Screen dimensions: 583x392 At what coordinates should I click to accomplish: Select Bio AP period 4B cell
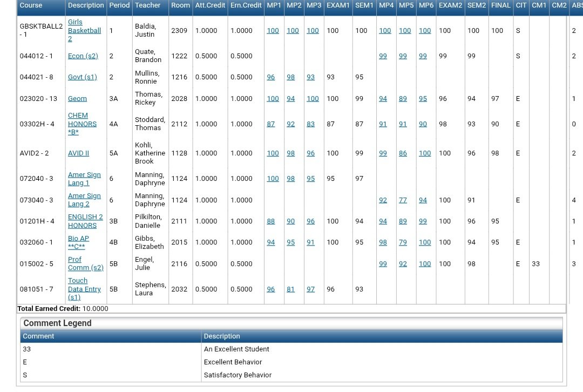point(113,242)
